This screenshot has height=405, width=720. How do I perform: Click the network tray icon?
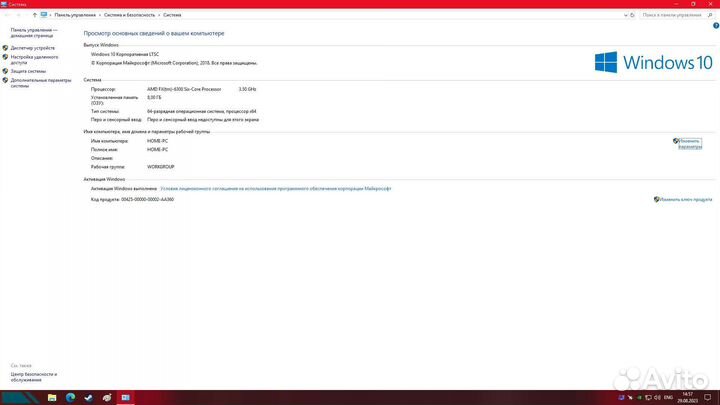tap(648, 398)
